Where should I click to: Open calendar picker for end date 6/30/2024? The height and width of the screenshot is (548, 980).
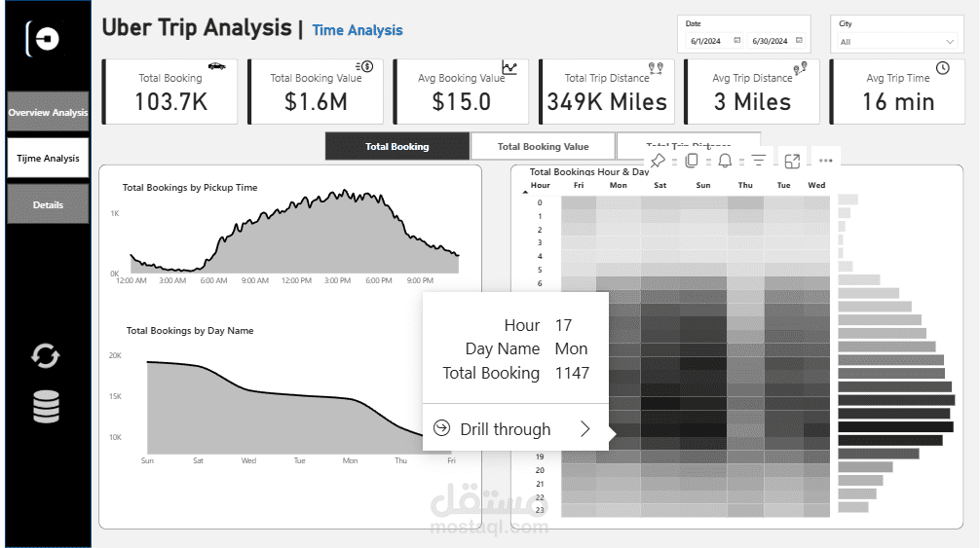pyautogui.click(x=799, y=41)
